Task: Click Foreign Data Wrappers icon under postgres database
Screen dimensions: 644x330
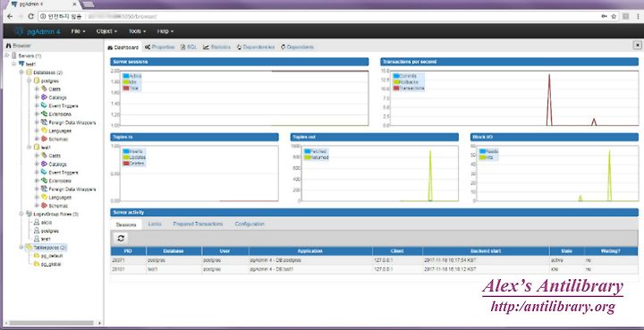Action: 45,123
